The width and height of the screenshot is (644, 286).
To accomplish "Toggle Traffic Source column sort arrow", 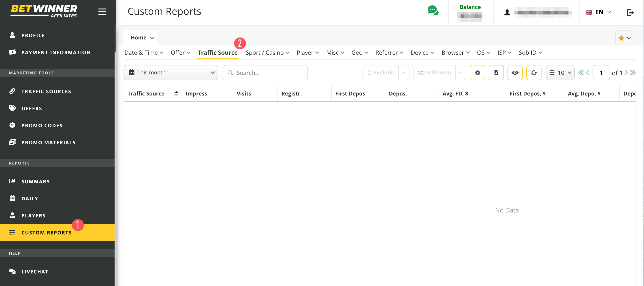I will click(176, 93).
